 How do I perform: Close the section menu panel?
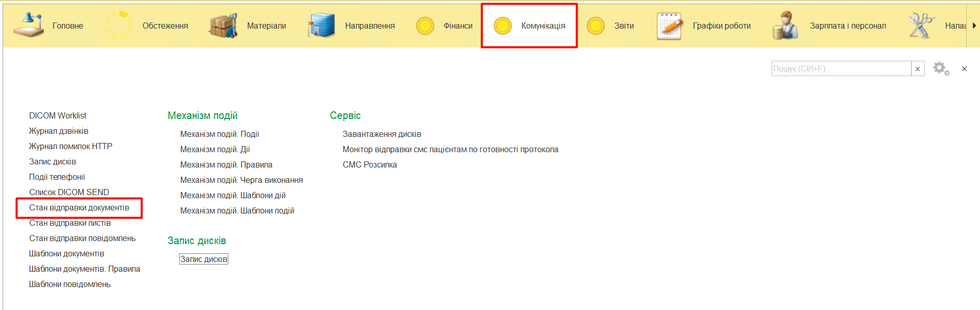pos(964,69)
